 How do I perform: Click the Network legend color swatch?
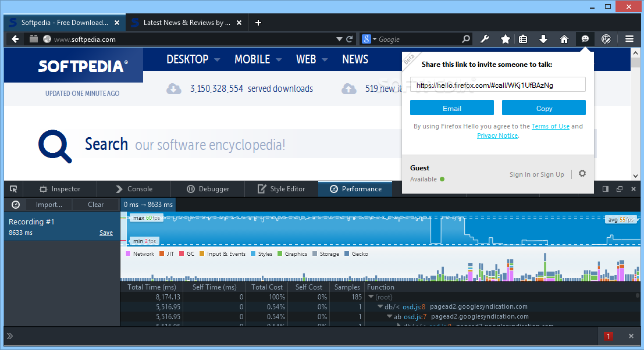[x=128, y=253]
